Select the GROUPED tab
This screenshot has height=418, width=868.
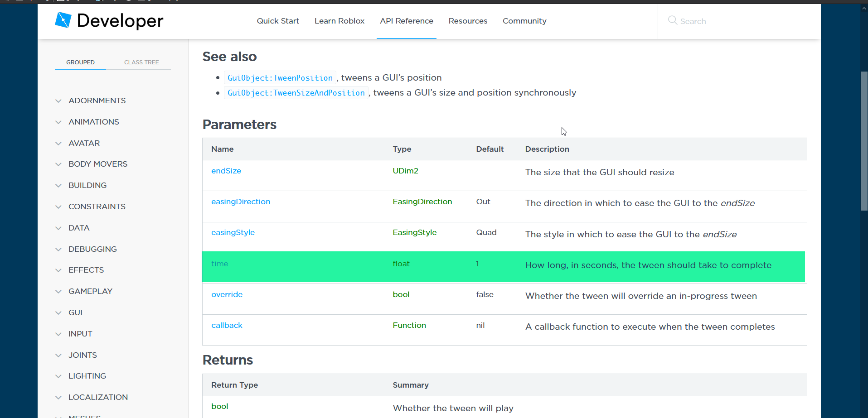(x=80, y=62)
